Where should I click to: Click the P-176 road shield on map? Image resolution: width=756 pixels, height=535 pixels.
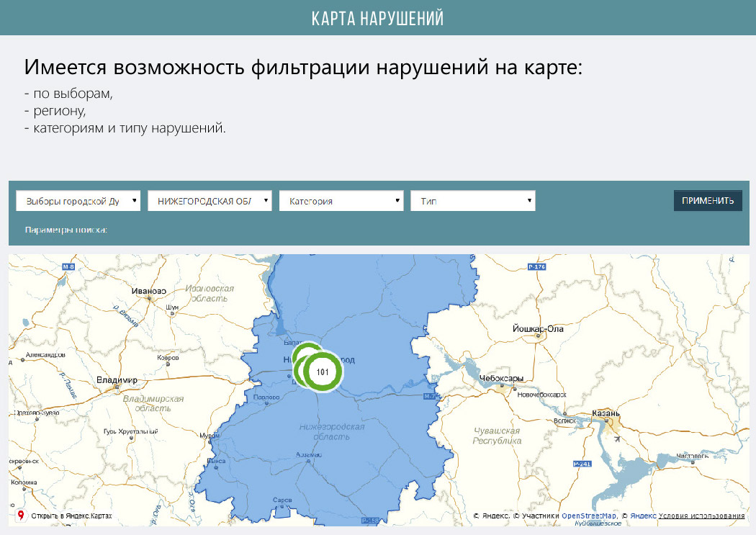(x=536, y=267)
